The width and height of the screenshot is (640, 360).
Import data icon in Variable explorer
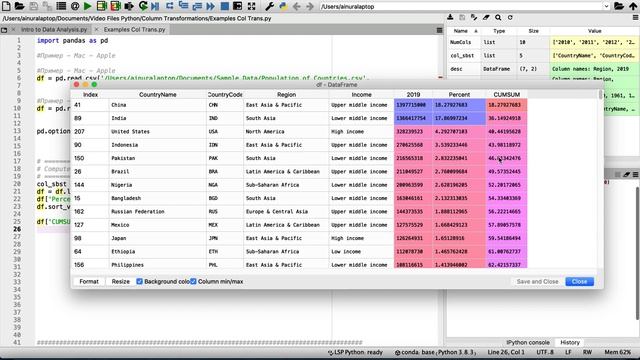pyautogui.click(x=450, y=18)
